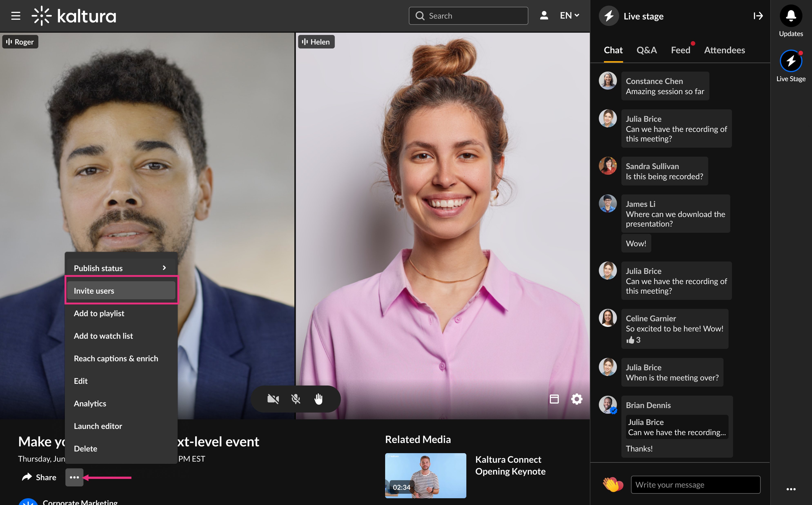Switch the player view layout icon

tap(554, 399)
